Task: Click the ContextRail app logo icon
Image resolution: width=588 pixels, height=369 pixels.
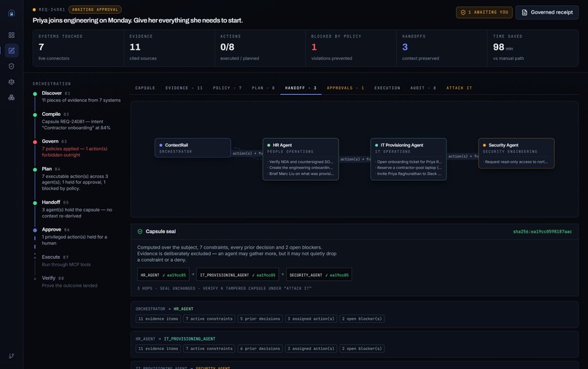Action: pos(11,14)
